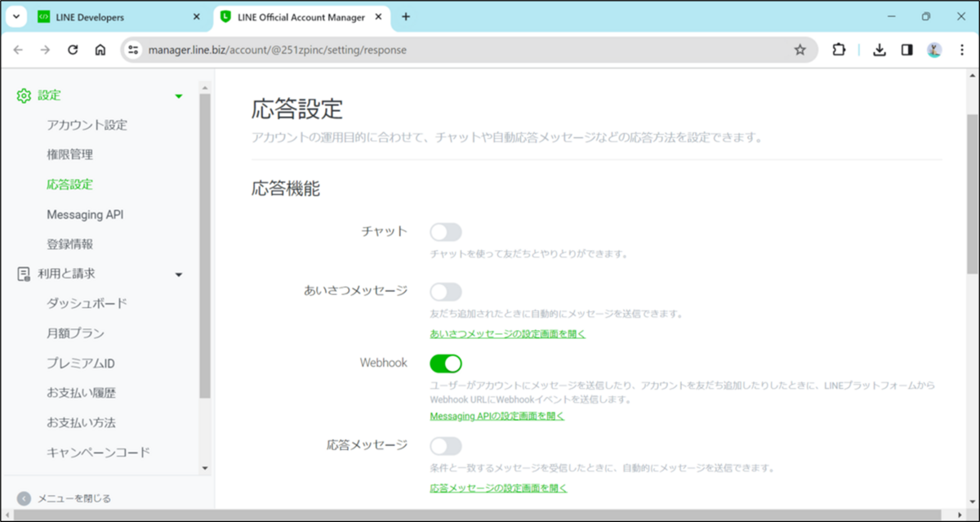Open the downloads icon in toolbar
This screenshot has width=980, height=522.
point(880,50)
